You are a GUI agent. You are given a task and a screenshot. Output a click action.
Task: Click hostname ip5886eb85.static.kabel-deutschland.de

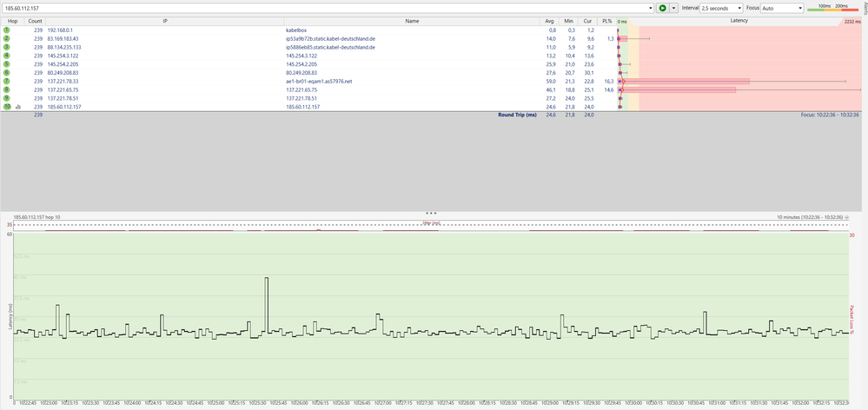click(x=331, y=47)
